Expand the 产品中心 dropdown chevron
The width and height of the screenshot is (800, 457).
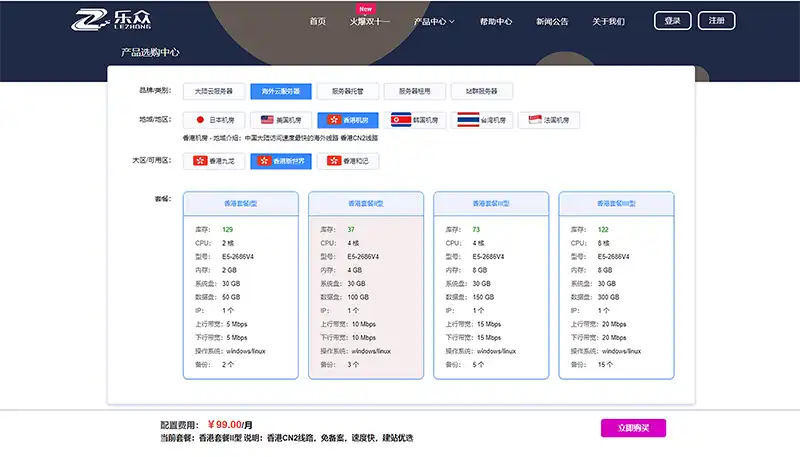(452, 21)
